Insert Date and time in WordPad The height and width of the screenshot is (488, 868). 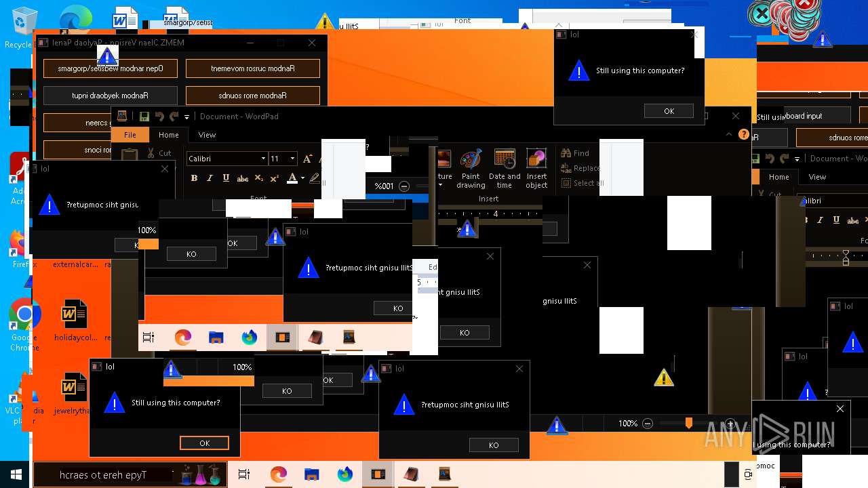(x=505, y=169)
